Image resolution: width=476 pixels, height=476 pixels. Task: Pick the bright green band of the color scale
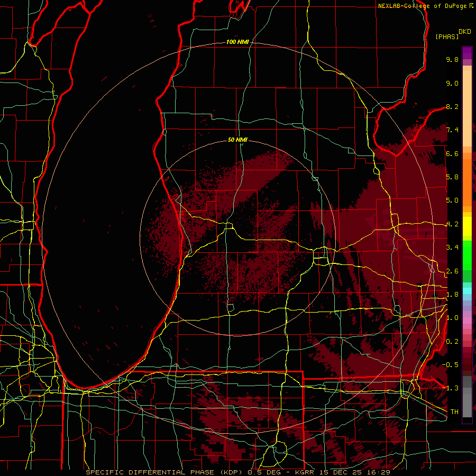point(467,254)
